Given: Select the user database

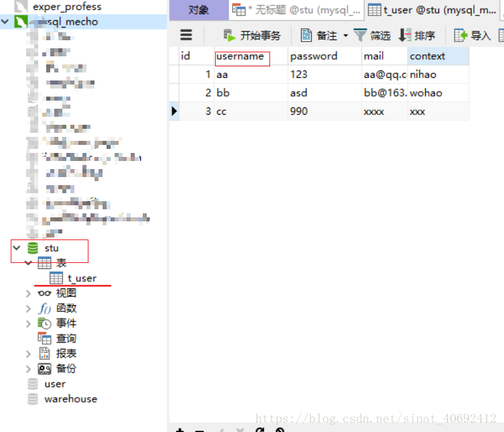Looking at the screenshot, I should (x=55, y=384).
